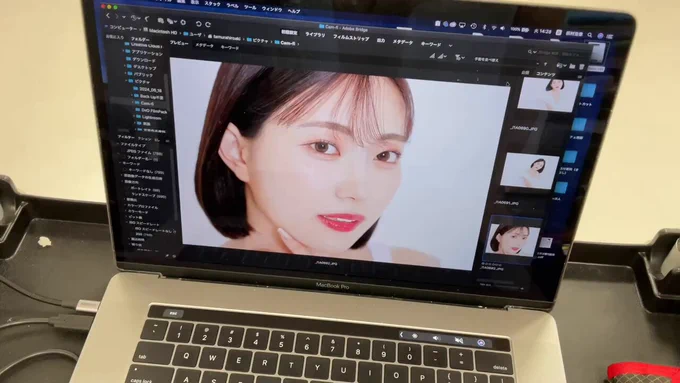Open the ウィンドウ menu in menu bar
680x383 pixels.
coord(271,9)
